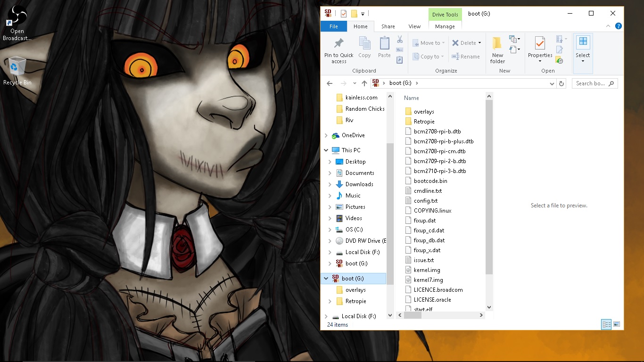The height and width of the screenshot is (362, 644).
Task: Expand the OS (C:) drive node
Action: pos(330,230)
